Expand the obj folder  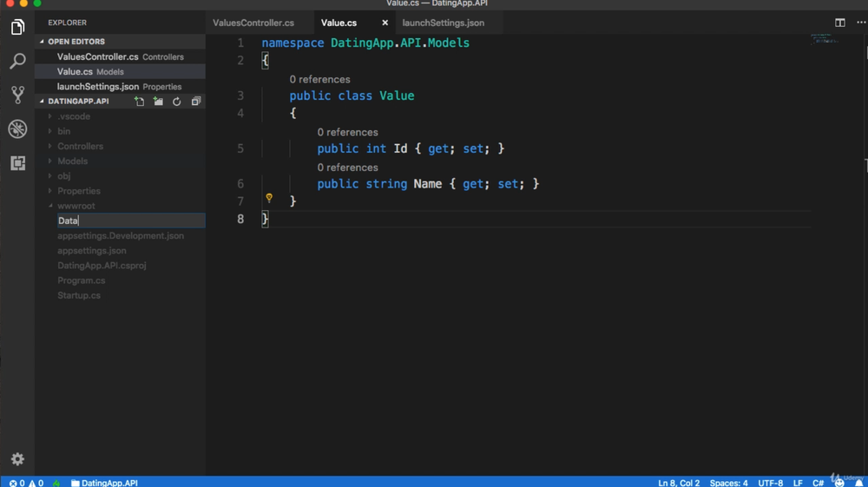click(x=63, y=176)
